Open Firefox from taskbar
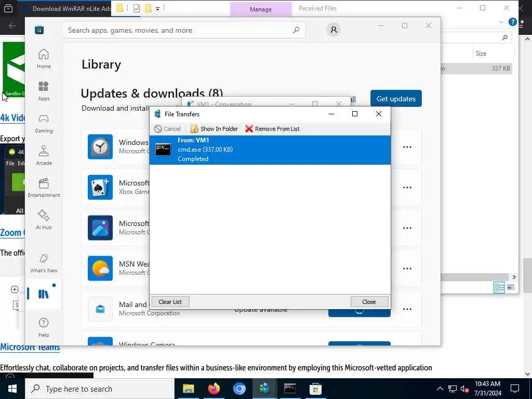Screen dimensions: 532x399 pos(214,389)
